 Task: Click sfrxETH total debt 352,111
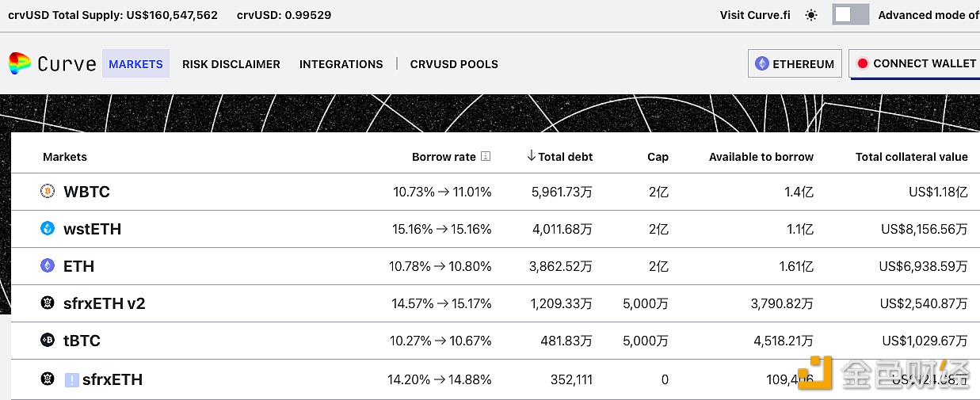pyautogui.click(x=572, y=379)
